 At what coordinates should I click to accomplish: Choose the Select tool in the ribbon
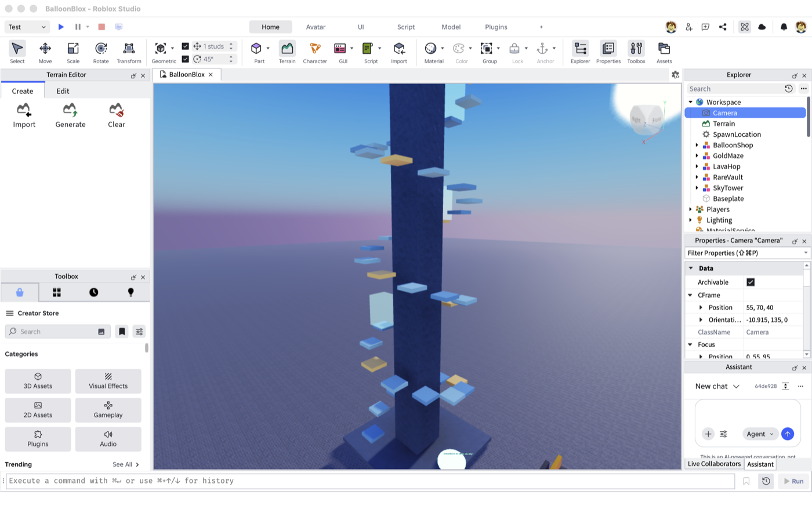(x=17, y=52)
